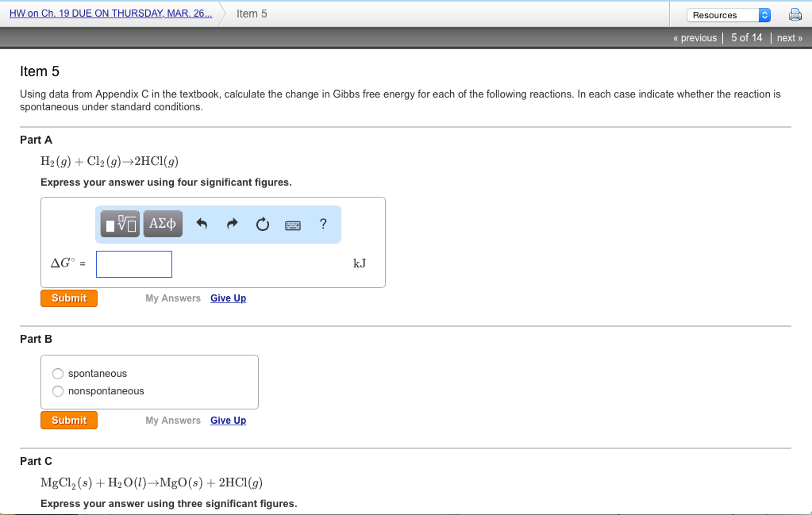Open My Answers for Part A
The image size is (812, 515).
[173, 298]
